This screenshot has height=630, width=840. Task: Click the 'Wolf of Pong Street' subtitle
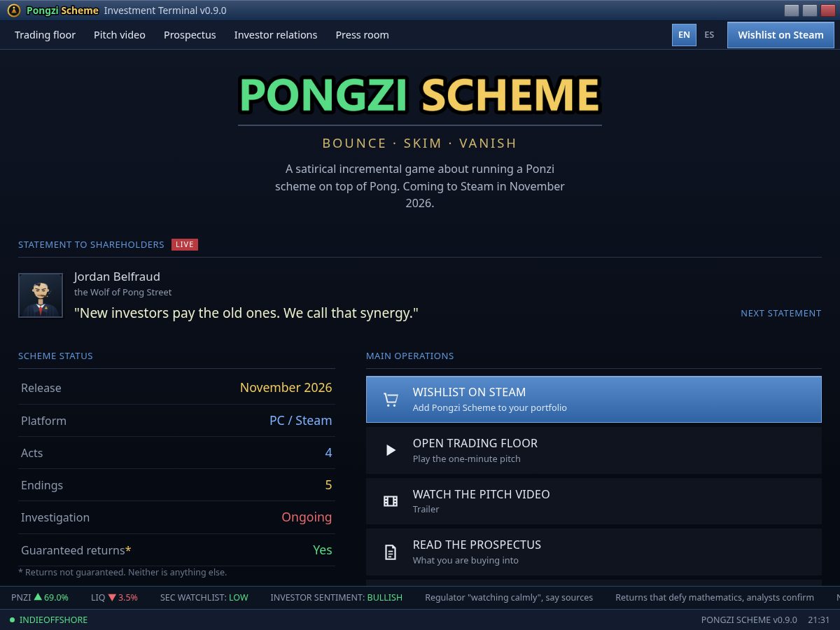122,293
